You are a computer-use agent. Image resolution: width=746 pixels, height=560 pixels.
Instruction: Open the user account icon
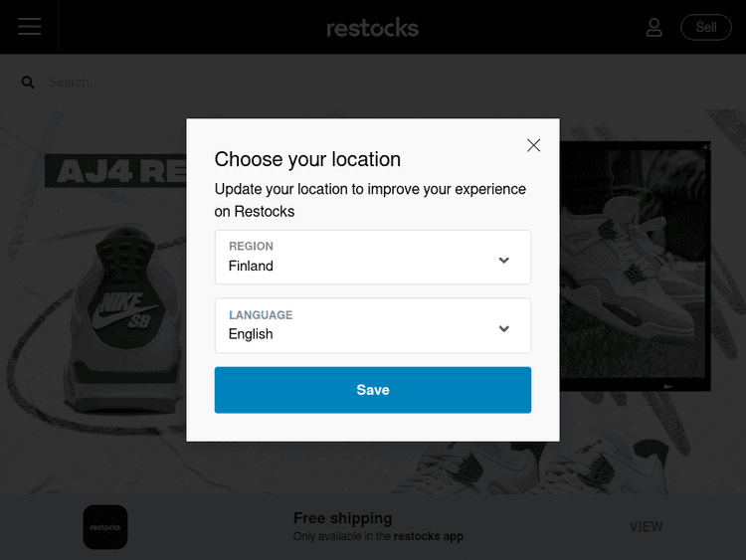point(653,28)
